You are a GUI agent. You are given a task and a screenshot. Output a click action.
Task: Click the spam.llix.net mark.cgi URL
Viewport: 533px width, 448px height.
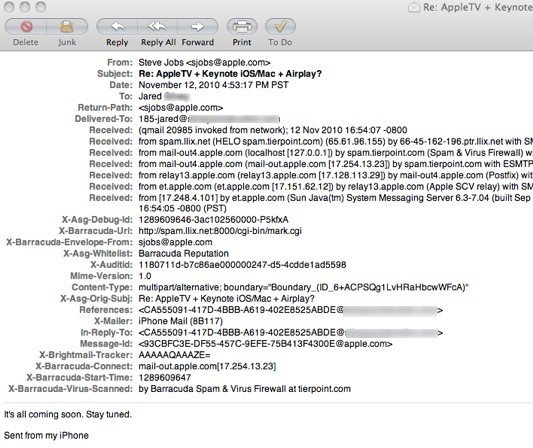[x=220, y=231]
